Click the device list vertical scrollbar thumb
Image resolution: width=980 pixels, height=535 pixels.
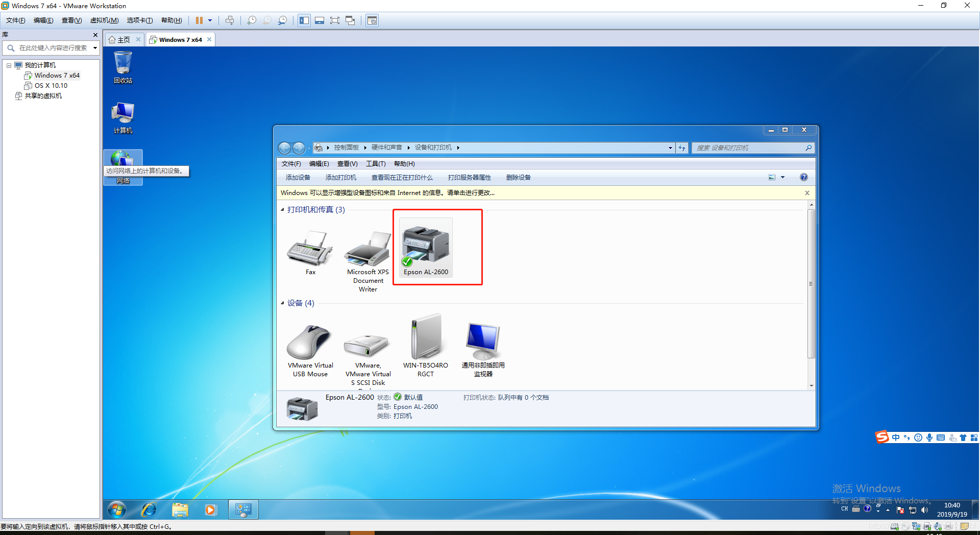point(812,284)
